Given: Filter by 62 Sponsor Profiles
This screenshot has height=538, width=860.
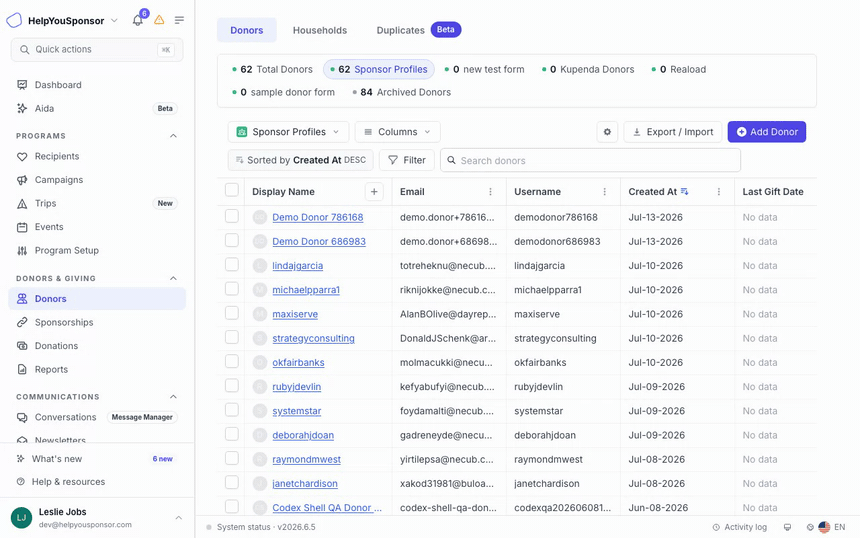Looking at the screenshot, I should coord(378,70).
